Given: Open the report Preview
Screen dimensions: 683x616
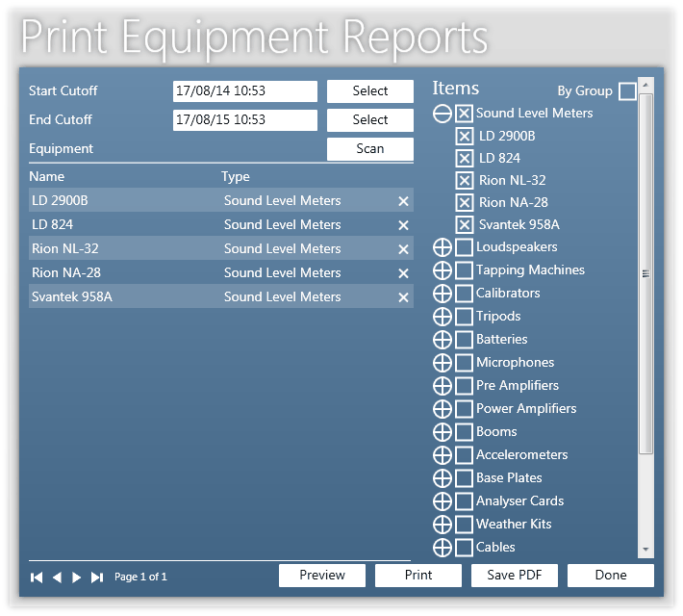Looking at the screenshot, I should pos(322,576).
